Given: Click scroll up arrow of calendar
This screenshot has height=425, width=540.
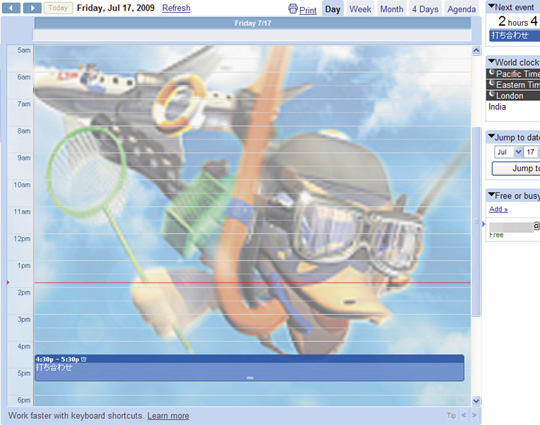Looking at the screenshot, I should click(476, 51).
